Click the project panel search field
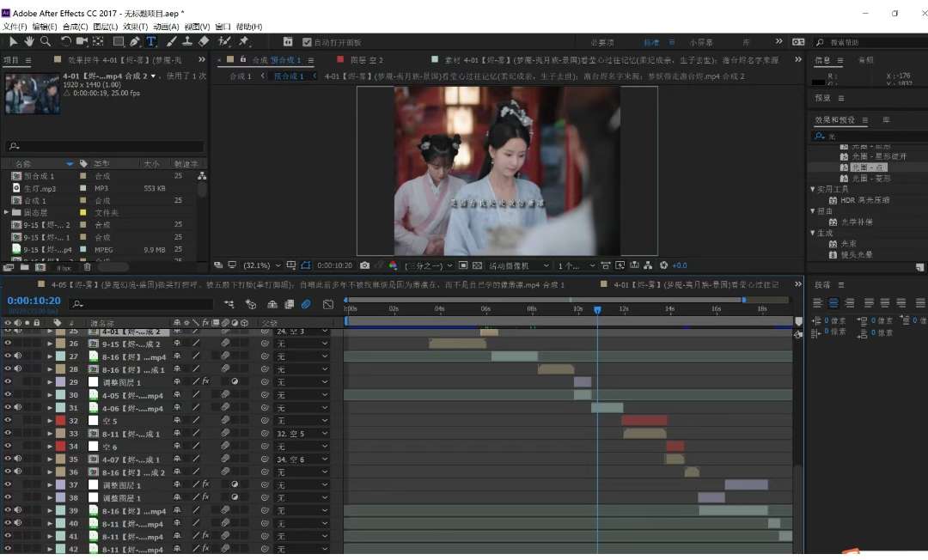928x560 pixels. pos(105,147)
